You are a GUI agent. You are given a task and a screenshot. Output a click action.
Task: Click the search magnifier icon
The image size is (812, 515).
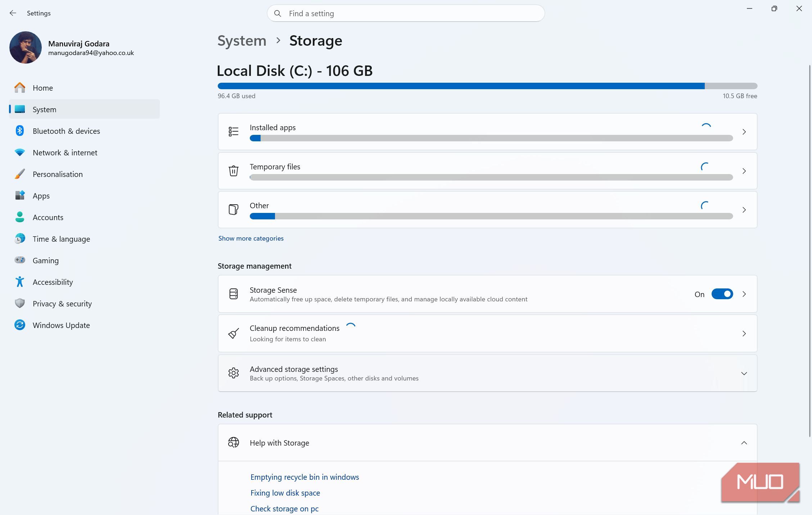pos(278,13)
